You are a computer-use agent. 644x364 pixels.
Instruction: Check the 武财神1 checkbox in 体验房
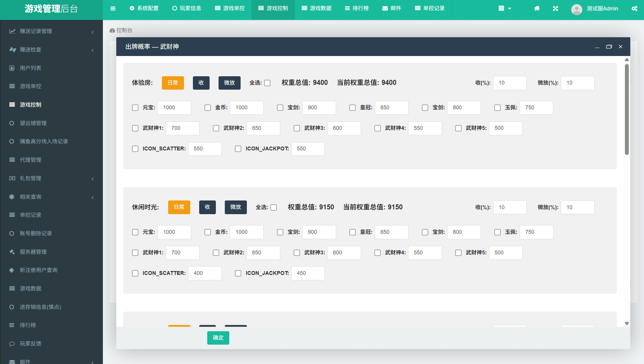[x=135, y=128]
